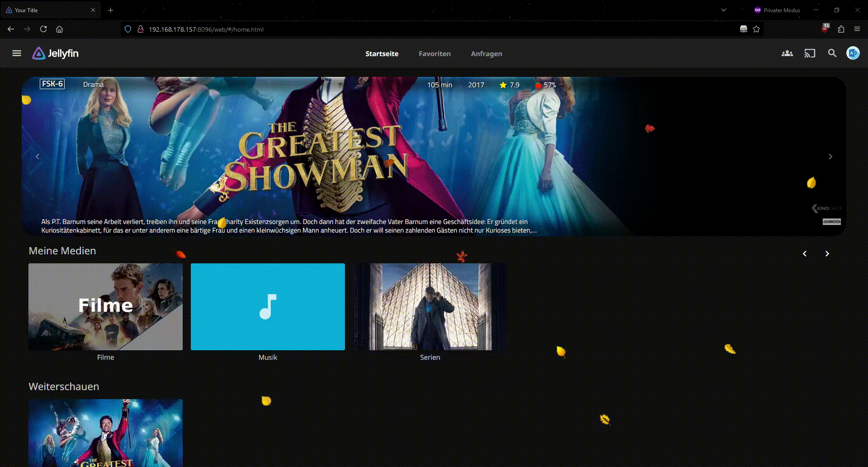This screenshot has height=467, width=868.
Task: Go back with browser back arrow
Action: tap(11, 29)
